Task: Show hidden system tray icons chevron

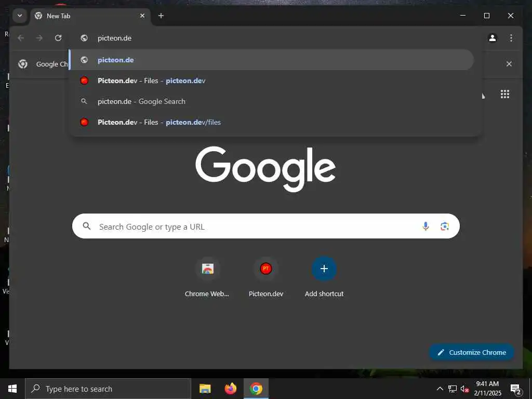Action: 440,389
